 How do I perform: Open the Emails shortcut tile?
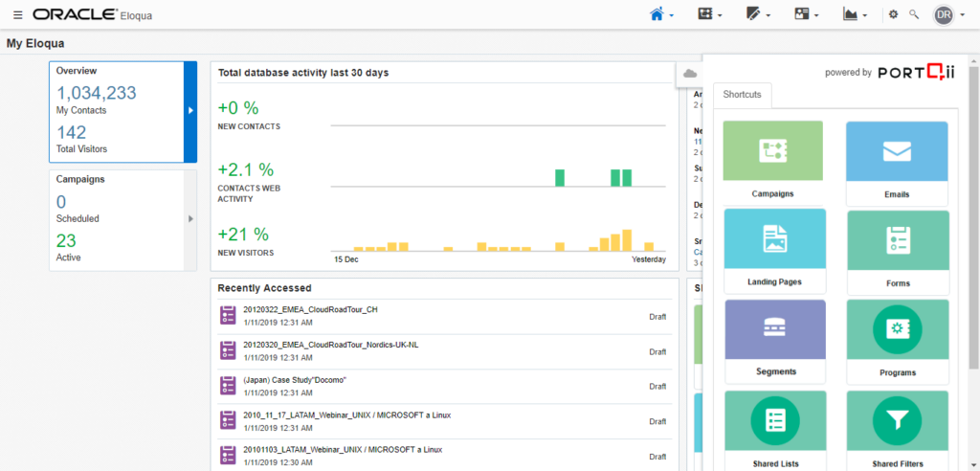pyautogui.click(x=897, y=164)
